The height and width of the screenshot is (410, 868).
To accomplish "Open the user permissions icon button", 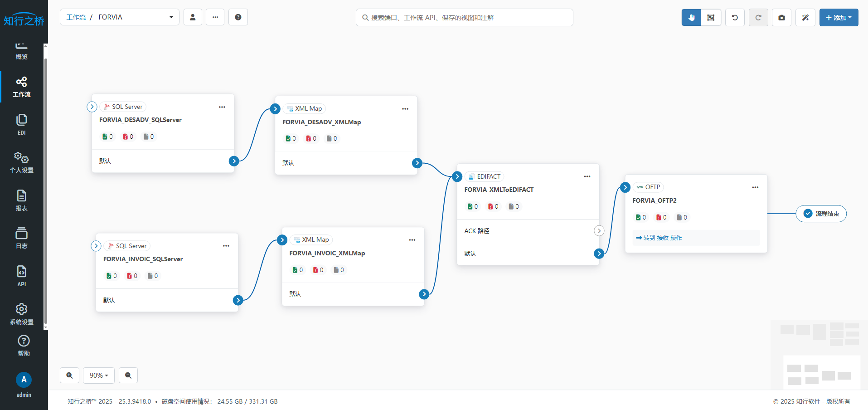I will (193, 17).
